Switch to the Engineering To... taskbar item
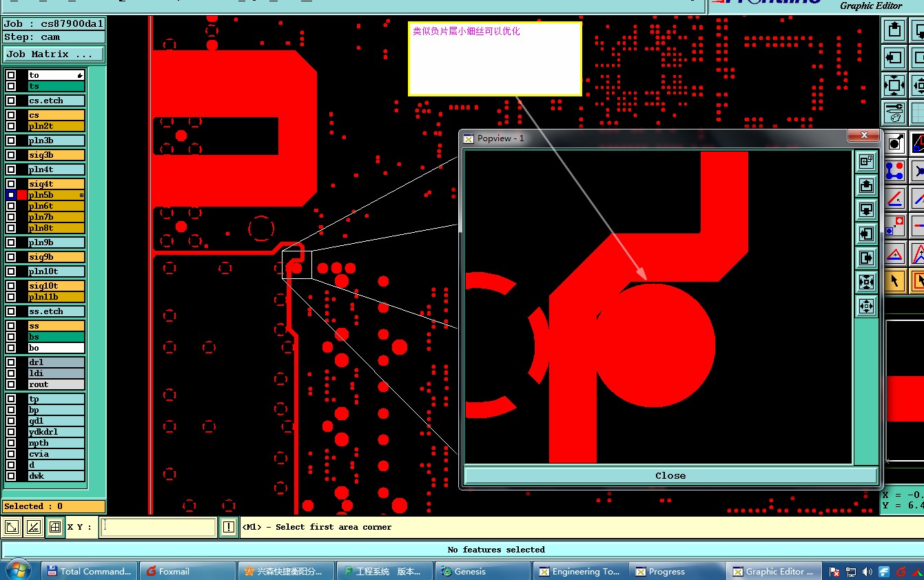 pos(581,571)
